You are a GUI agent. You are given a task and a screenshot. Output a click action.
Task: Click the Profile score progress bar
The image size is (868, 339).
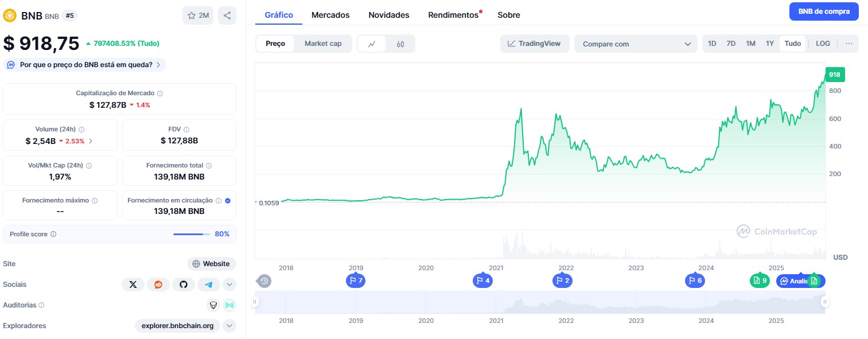coord(192,234)
